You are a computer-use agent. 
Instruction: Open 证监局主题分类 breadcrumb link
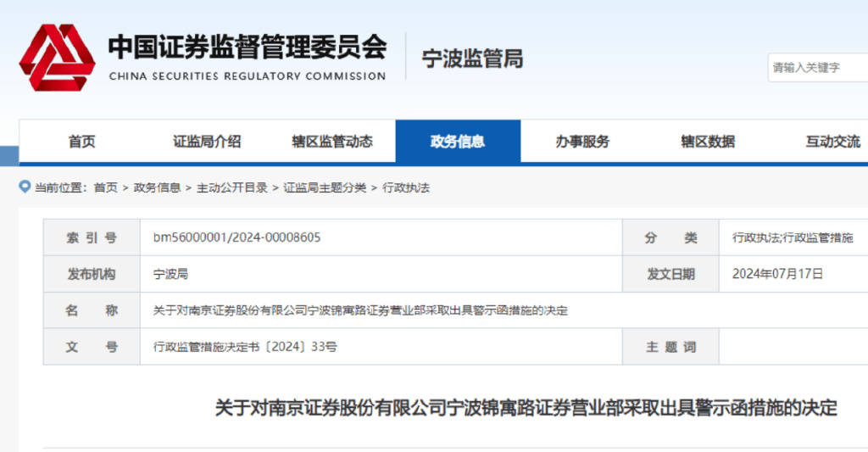tap(325, 187)
